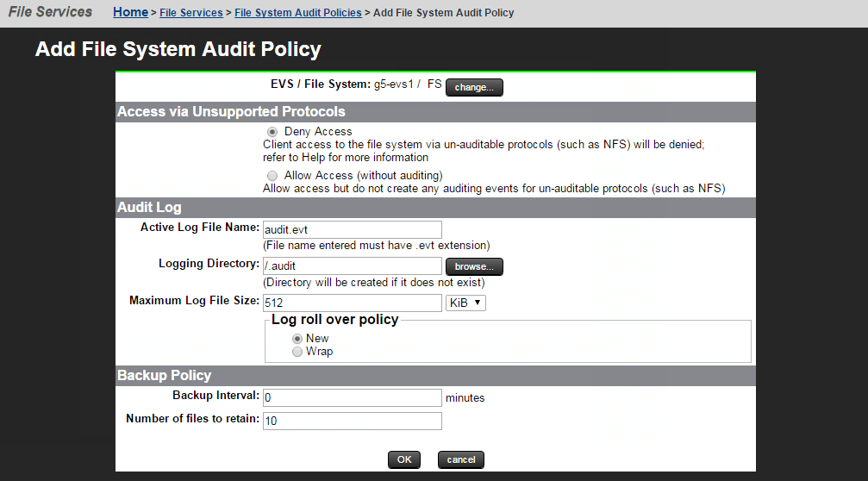Click the Active Log File Name field
This screenshot has width=868, height=481.
[x=353, y=229]
